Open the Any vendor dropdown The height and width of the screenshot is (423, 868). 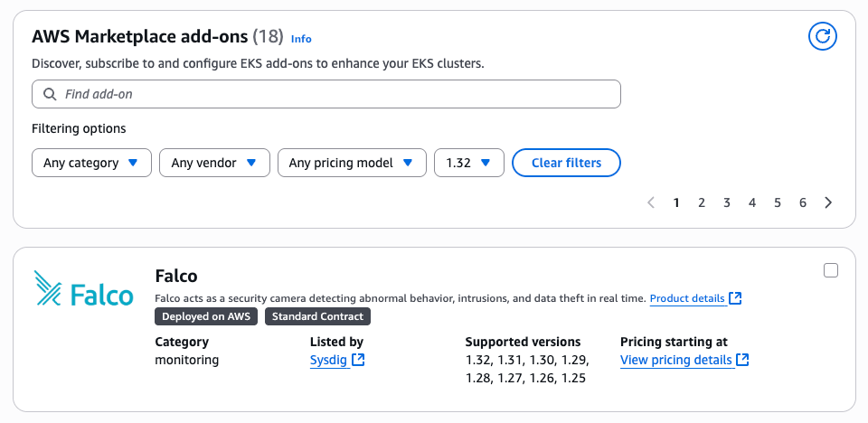point(214,163)
